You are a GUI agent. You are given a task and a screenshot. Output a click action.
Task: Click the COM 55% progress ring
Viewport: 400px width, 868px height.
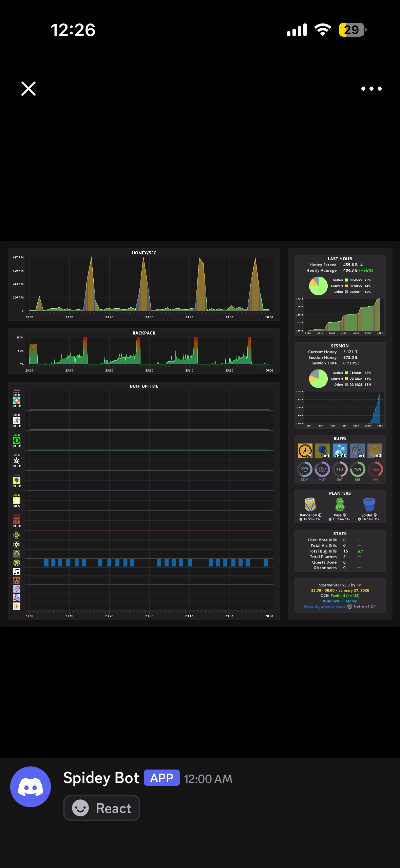coord(305,469)
